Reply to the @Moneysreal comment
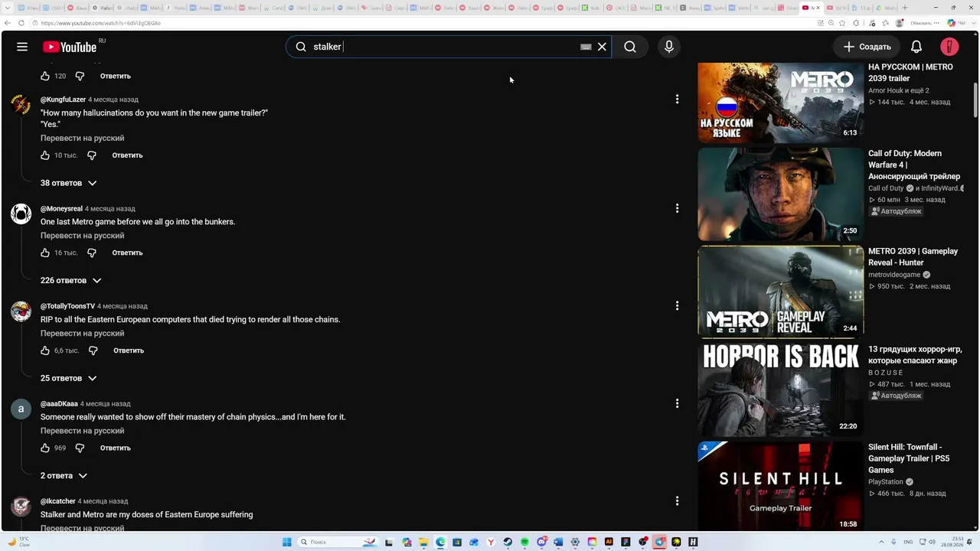 127,253
